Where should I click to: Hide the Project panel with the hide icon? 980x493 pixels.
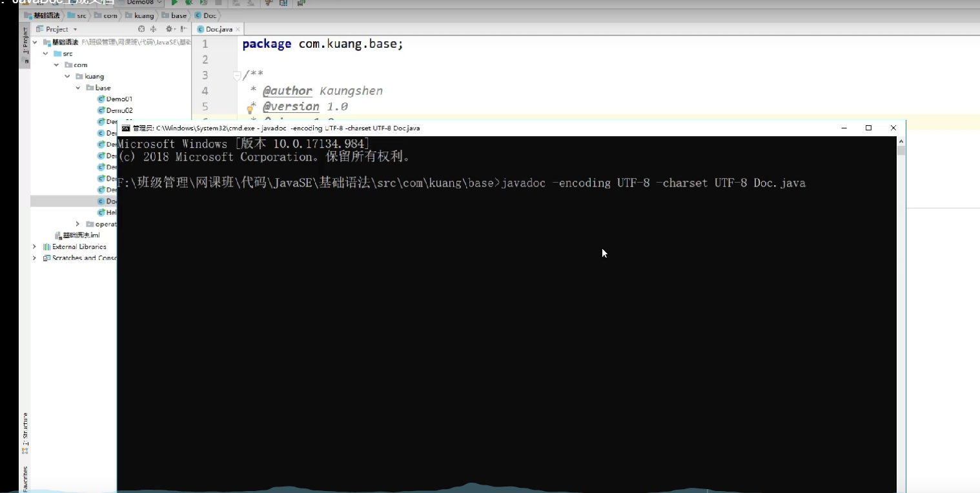tap(184, 29)
